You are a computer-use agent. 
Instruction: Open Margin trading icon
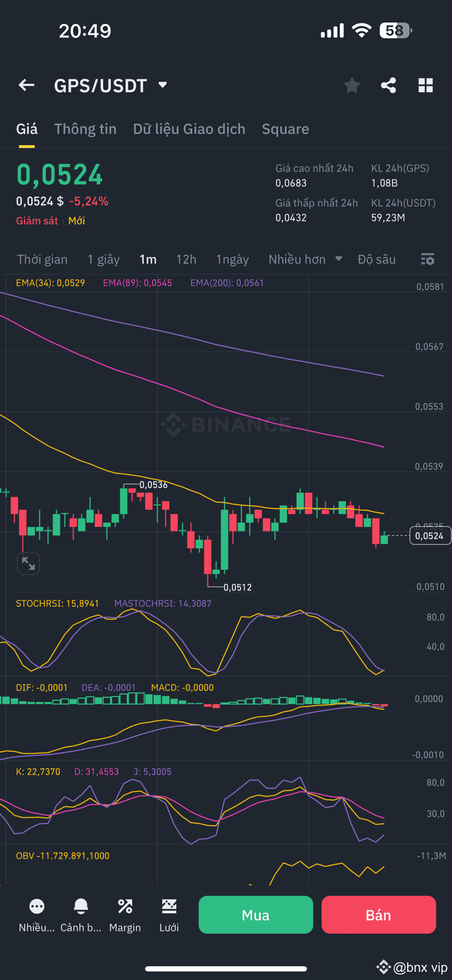125,907
